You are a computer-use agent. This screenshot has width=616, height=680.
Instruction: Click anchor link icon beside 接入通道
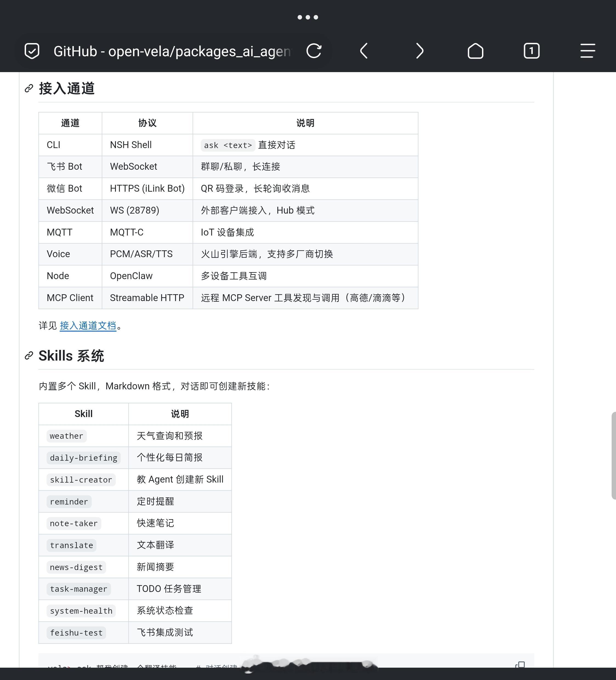click(x=29, y=88)
